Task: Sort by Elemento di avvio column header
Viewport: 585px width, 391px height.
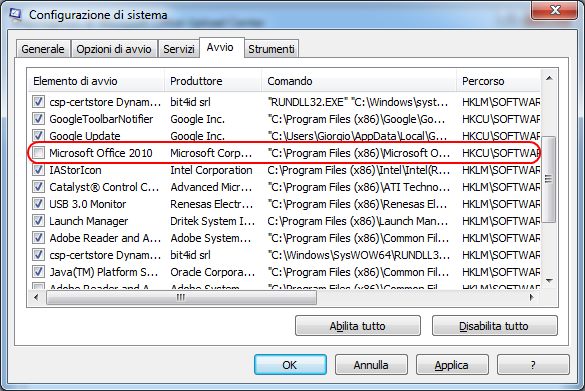Action: (96, 81)
